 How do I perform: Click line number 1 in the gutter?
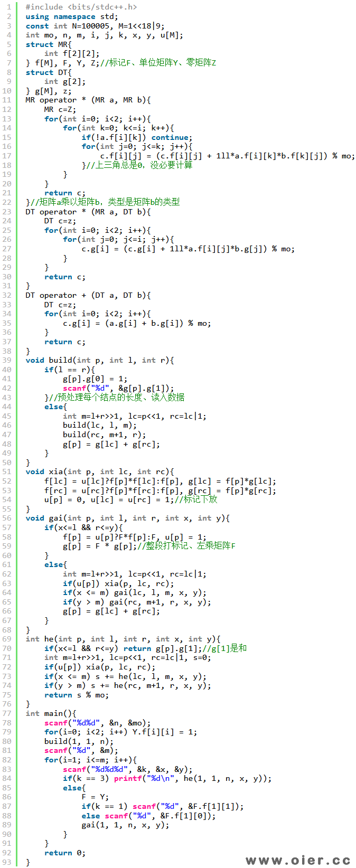(x=9, y=7)
